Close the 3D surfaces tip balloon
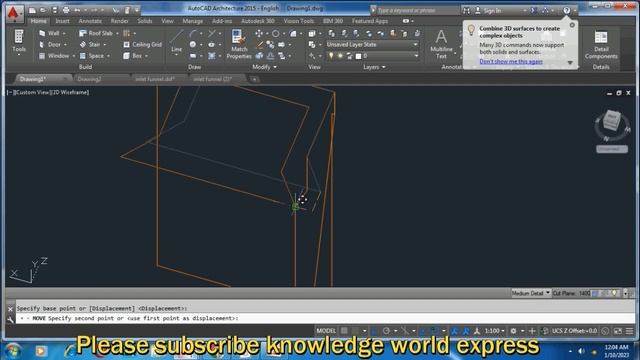The height and width of the screenshot is (360, 640). 572,25
